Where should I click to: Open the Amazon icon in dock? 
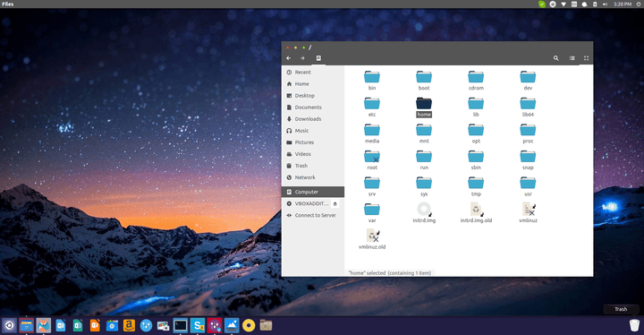129,325
